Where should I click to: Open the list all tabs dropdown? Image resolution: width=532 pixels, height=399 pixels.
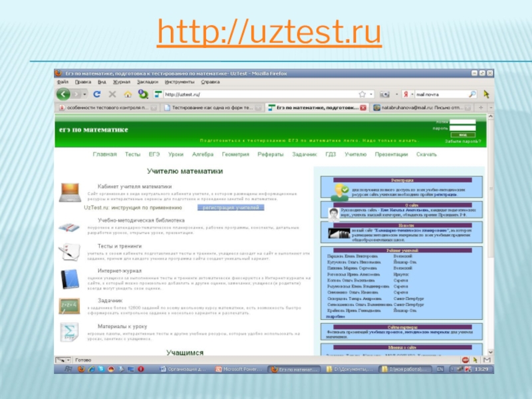coord(491,108)
